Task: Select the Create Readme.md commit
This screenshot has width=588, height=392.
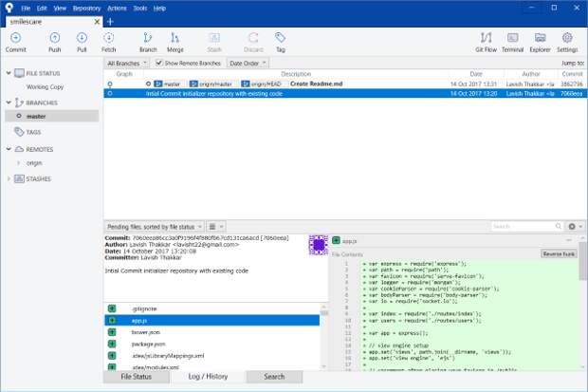Action: [x=344, y=84]
